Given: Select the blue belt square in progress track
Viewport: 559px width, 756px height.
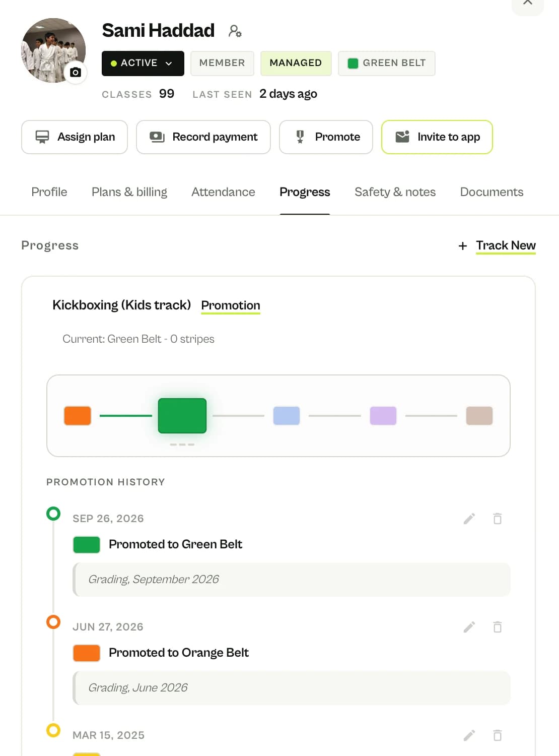Looking at the screenshot, I should coord(287,416).
